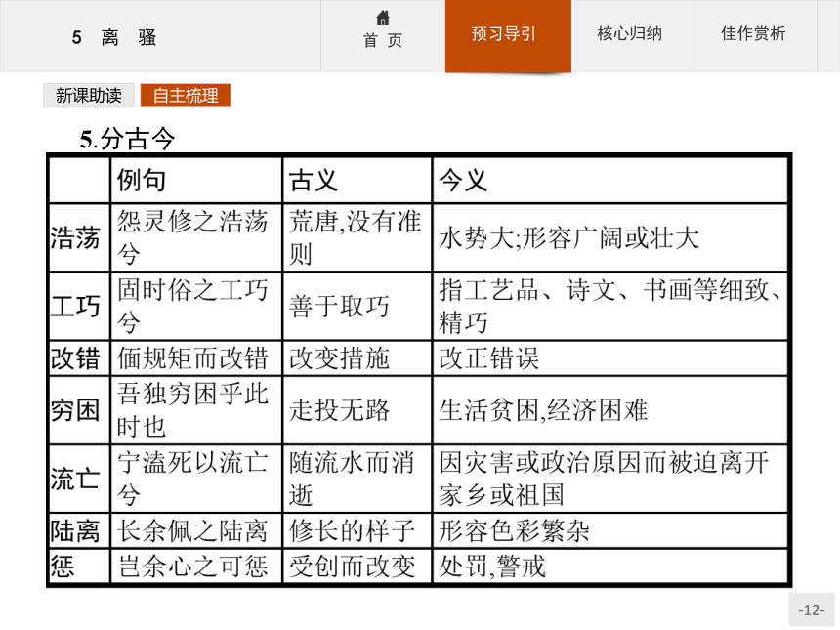Click the heading 5.分古今
Image resolution: width=840 pixels, height=630 pixels.
coord(128,139)
